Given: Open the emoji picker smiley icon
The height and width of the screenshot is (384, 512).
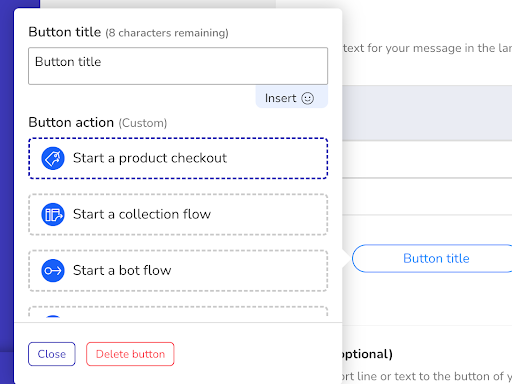Looking at the screenshot, I should (x=307, y=98).
